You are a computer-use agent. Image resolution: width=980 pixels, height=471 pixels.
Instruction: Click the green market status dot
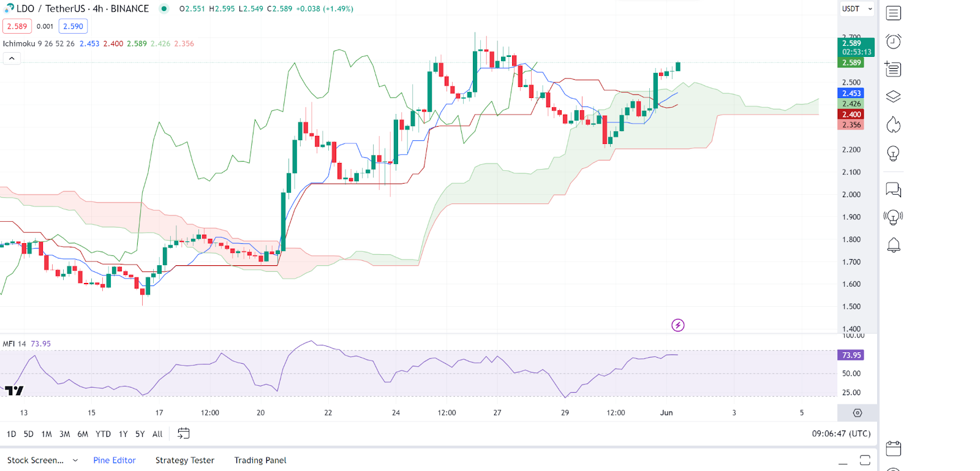164,9
